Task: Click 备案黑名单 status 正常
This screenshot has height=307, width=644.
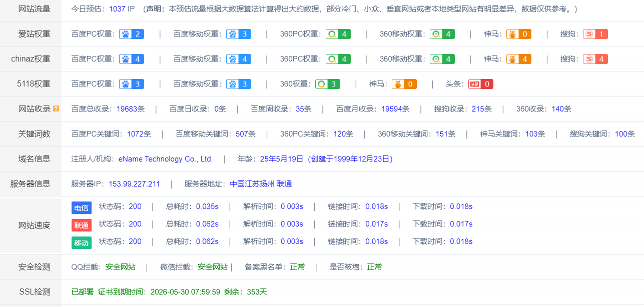Action: pyautogui.click(x=297, y=267)
